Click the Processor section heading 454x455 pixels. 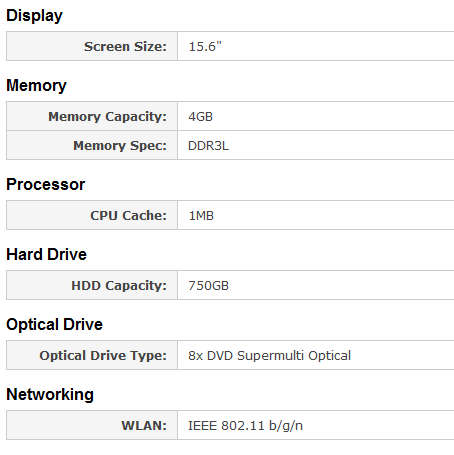tap(46, 184)
